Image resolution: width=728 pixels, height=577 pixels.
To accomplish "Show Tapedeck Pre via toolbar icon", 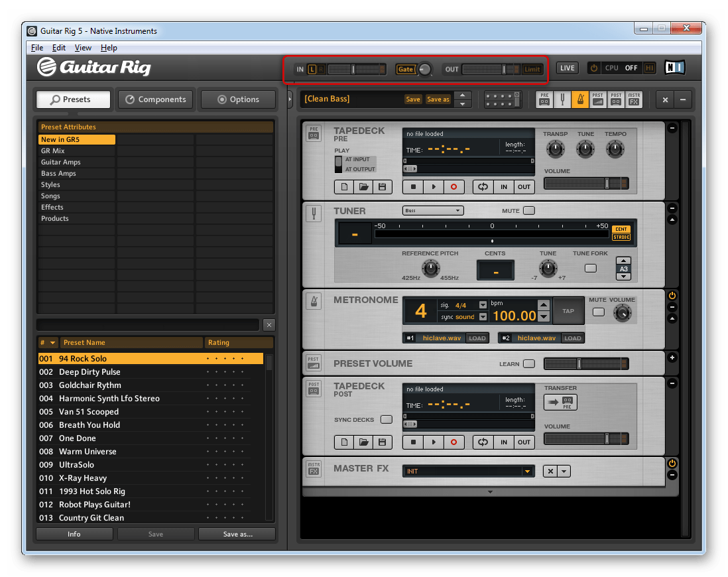I will coord(544,99).
